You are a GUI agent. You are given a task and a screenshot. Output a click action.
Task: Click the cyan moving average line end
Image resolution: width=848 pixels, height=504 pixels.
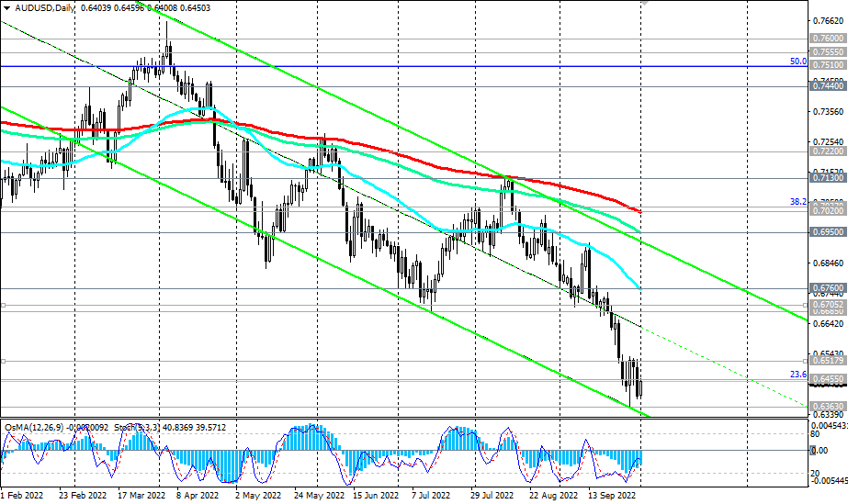coord(638,288)
